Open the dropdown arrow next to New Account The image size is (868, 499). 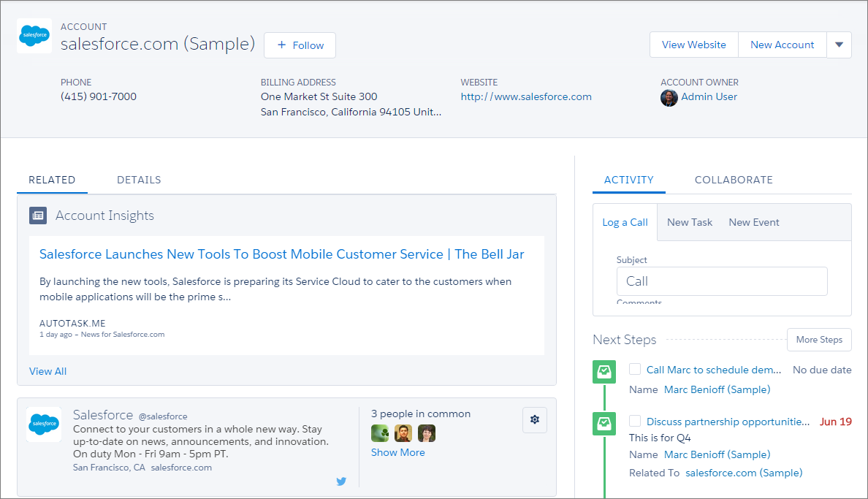pyautogui.click(x=840, y=45)
